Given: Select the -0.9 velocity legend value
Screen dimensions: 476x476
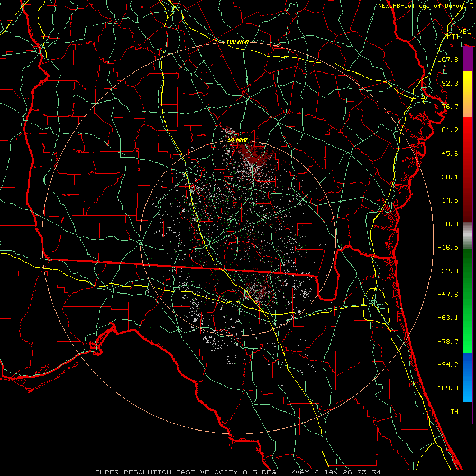Looking at the screenshot, I should 450,224.
